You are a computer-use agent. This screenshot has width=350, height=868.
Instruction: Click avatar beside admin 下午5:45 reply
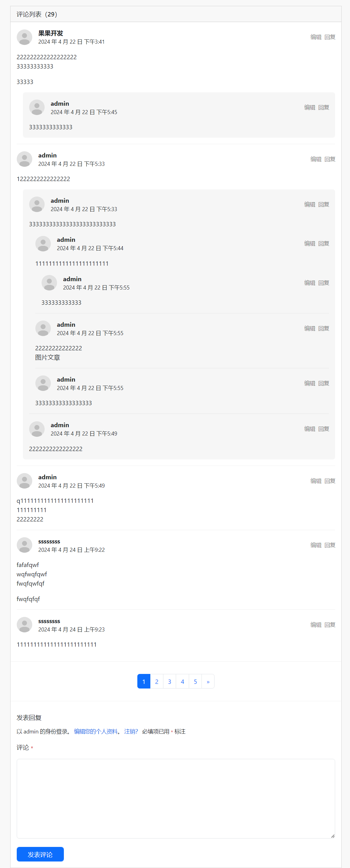point(37,108)
